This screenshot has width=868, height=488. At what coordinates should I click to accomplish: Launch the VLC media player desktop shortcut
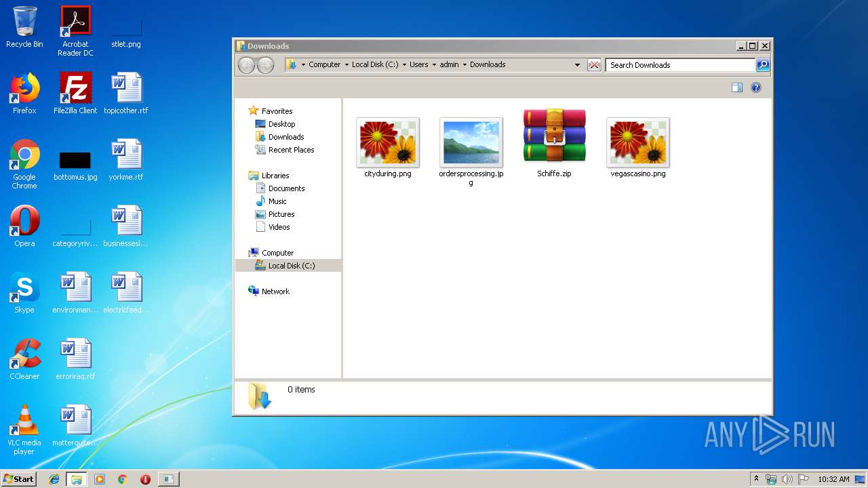(24, 430)
